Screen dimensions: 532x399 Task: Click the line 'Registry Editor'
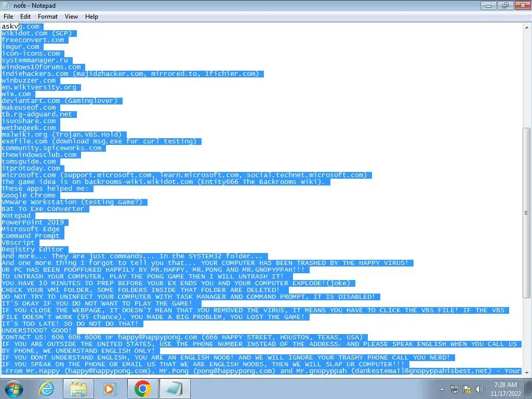click(33, 249)
